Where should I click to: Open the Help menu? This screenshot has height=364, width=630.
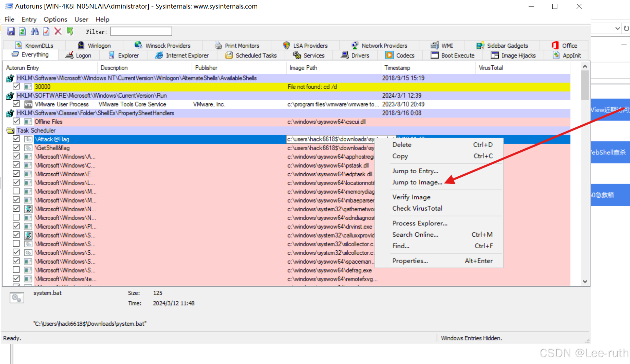[102, 19]
